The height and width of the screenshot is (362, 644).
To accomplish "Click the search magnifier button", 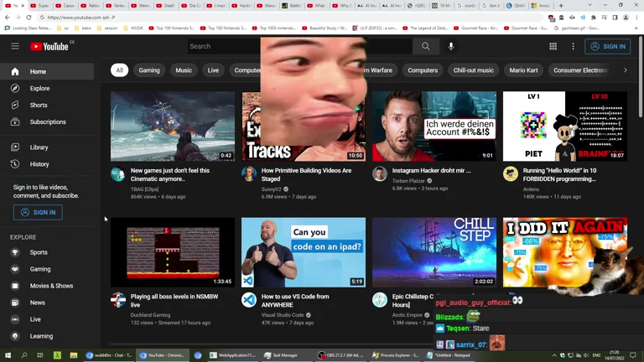I will pos(425,46).
